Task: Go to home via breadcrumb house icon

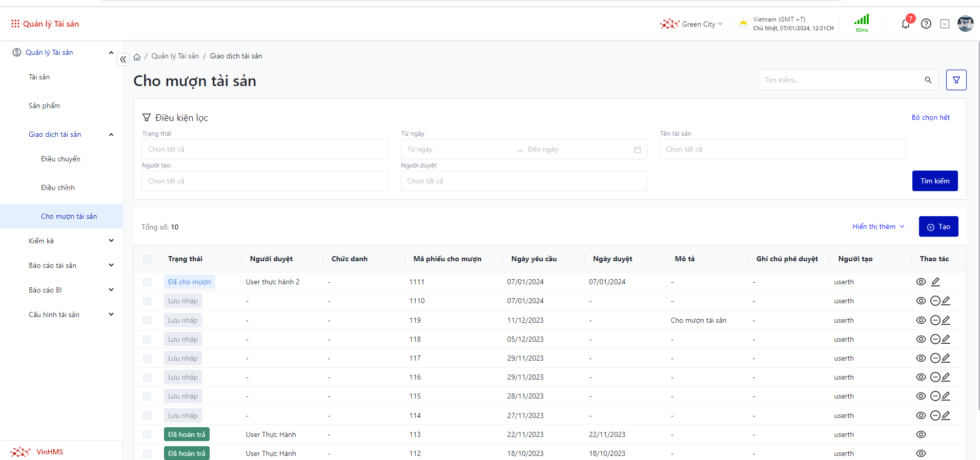Action: pos(137,57)
